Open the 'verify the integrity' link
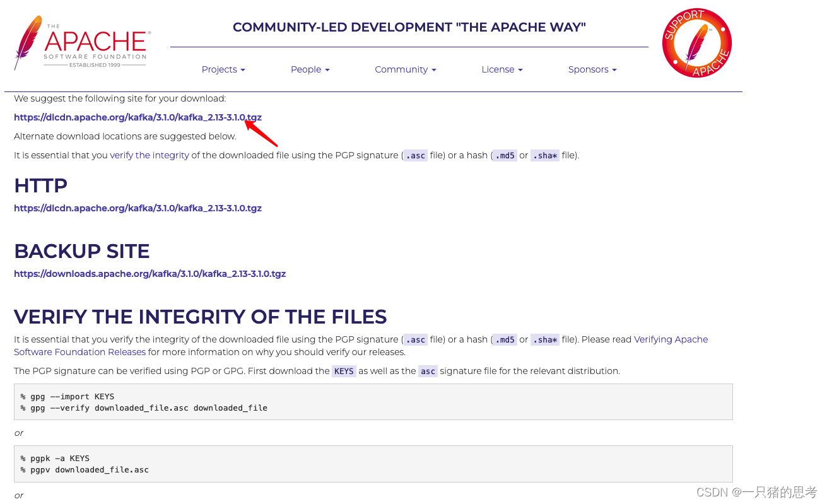 click(150, 155)
